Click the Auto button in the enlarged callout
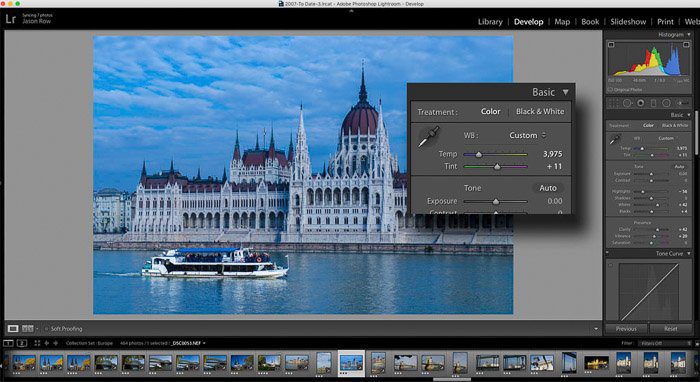Viewport: 700px width, 382px height. [x=548, y=188]
